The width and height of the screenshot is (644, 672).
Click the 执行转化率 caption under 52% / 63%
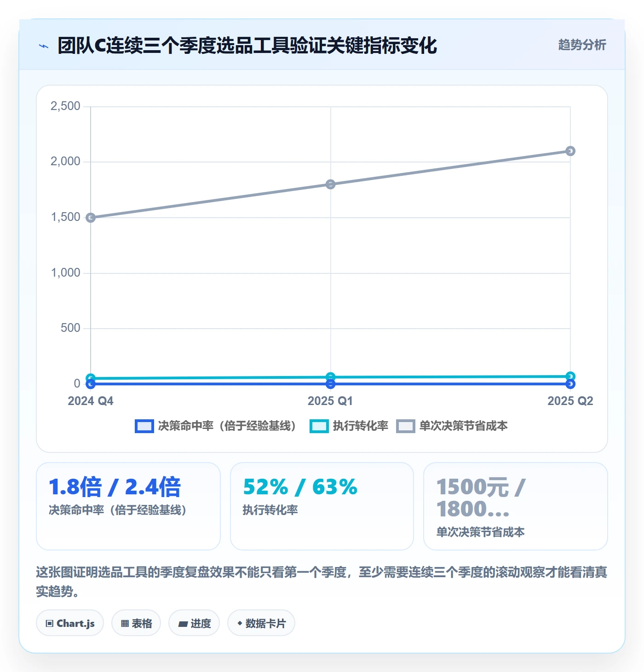[x=270, y=510]
